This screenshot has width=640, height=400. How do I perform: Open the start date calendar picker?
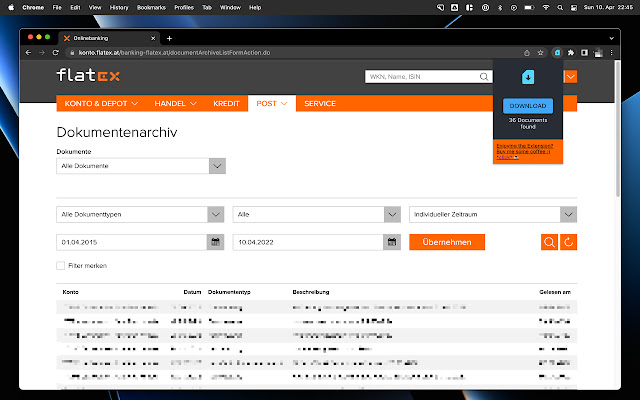point(216,242)
